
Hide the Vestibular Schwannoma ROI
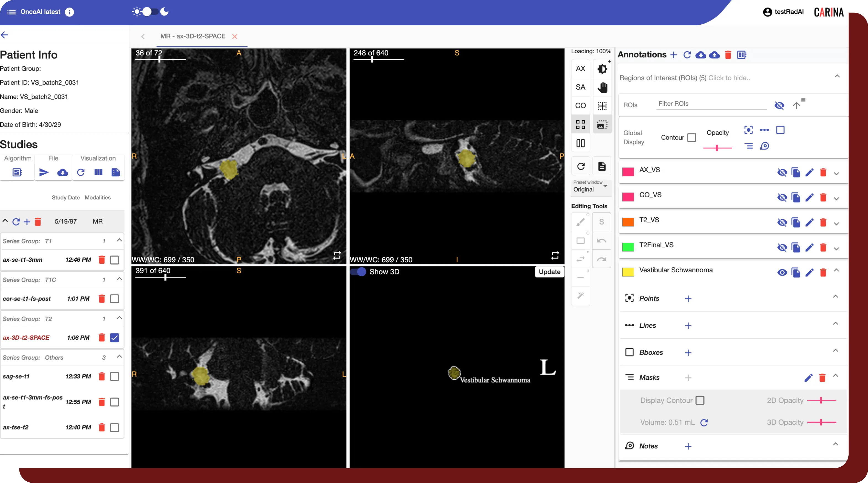[783, 273]
